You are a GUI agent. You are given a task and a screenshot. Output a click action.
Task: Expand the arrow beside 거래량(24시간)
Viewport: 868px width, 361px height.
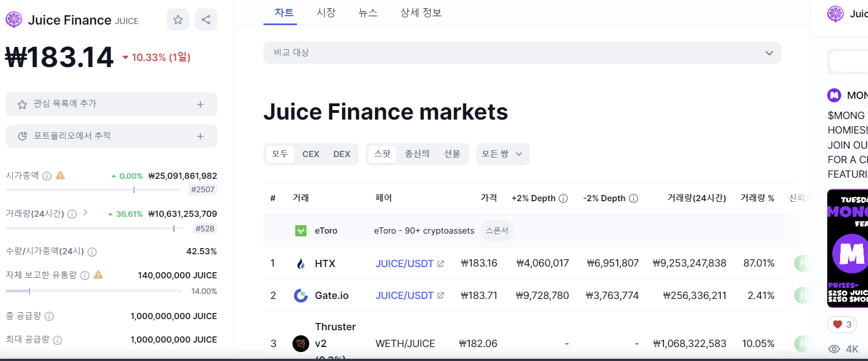pyautogui.click(x=85, y=213)
